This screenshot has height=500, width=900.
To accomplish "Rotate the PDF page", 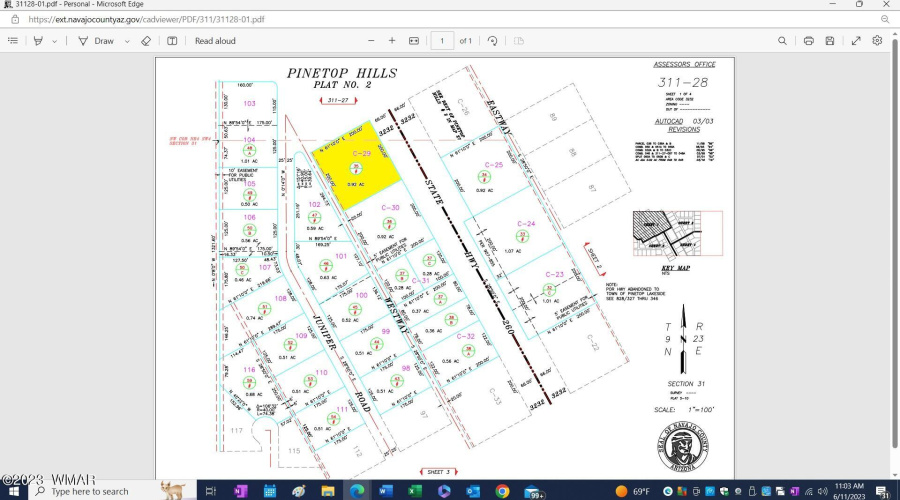I will [x=492, y=41].
